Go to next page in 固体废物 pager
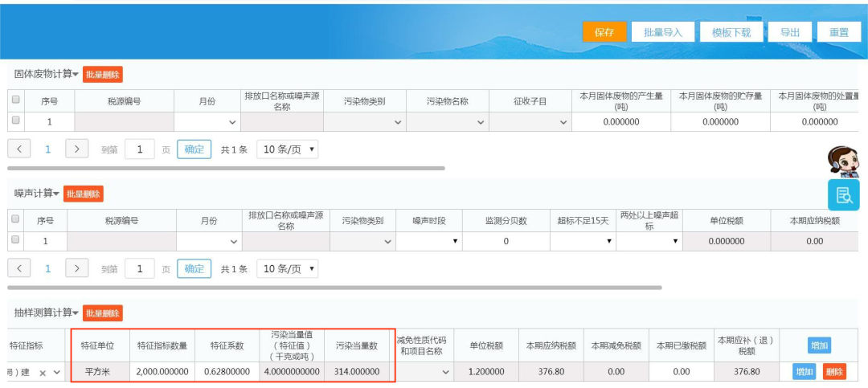The image size is (868, 388). (77, 149)
